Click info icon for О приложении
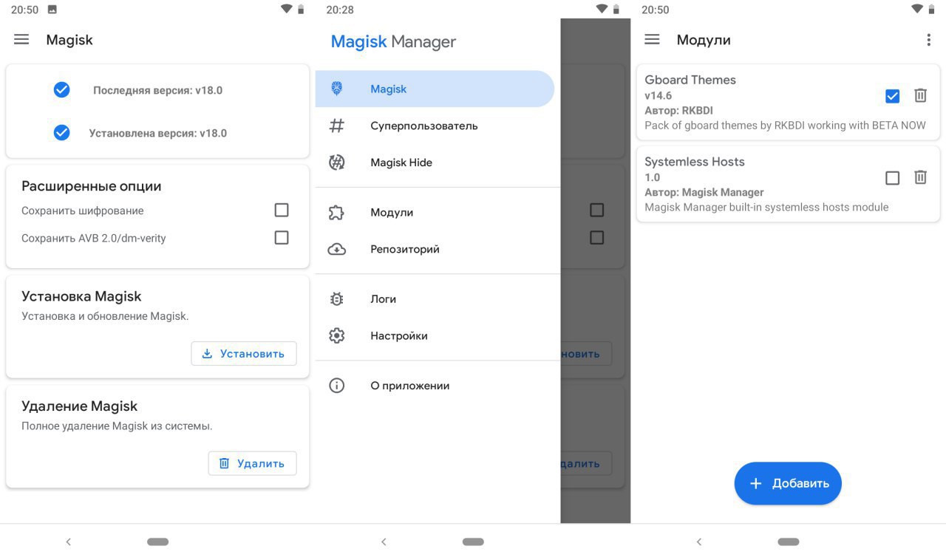Image resolution: width=946 pixels, height=560 pixels. coord(336,386)
